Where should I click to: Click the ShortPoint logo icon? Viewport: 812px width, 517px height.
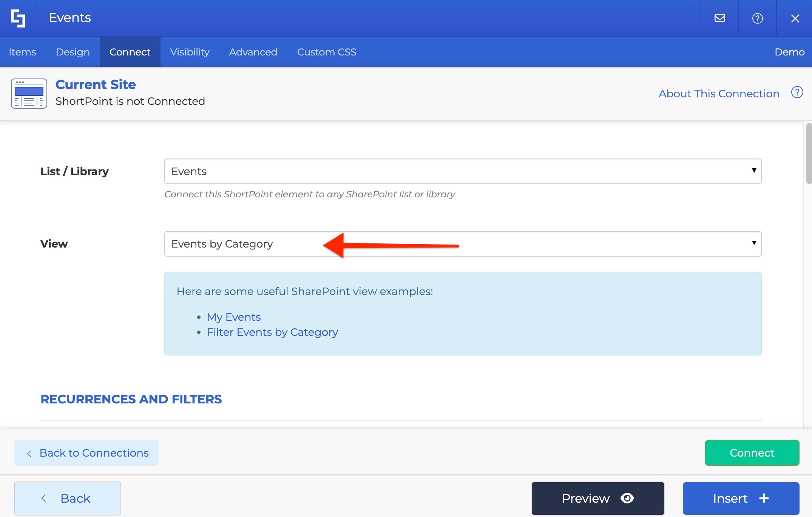coord(18,18)
